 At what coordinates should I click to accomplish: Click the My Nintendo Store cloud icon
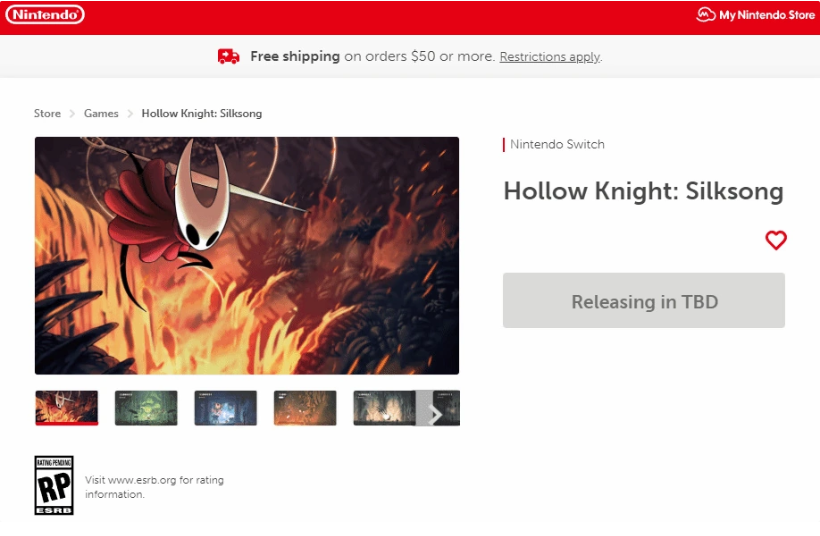pos(705,15)
